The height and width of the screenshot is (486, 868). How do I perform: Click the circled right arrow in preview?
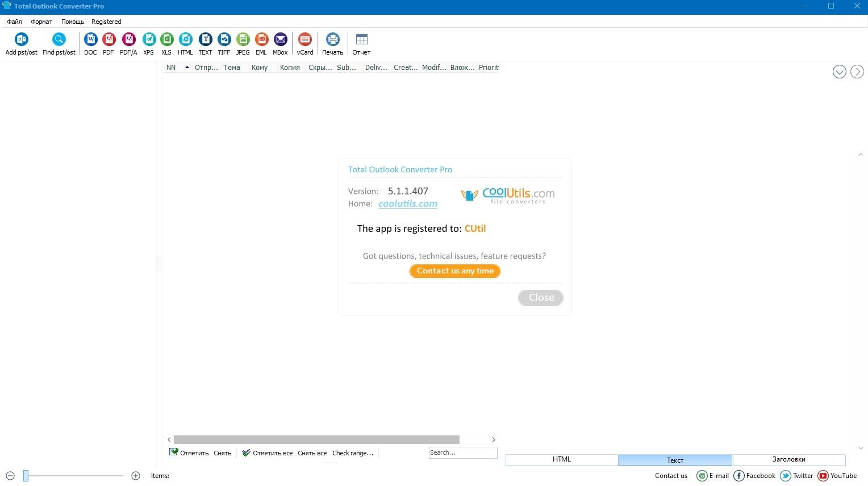point(857,72)
